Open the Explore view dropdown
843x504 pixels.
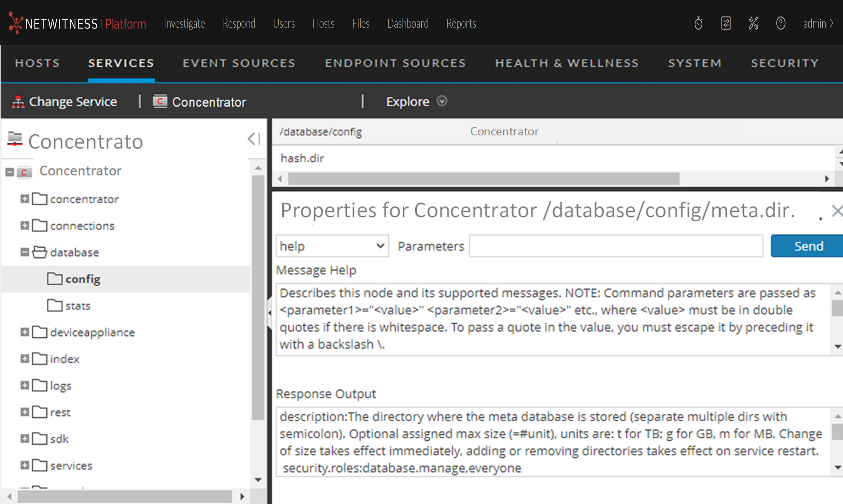442,101
